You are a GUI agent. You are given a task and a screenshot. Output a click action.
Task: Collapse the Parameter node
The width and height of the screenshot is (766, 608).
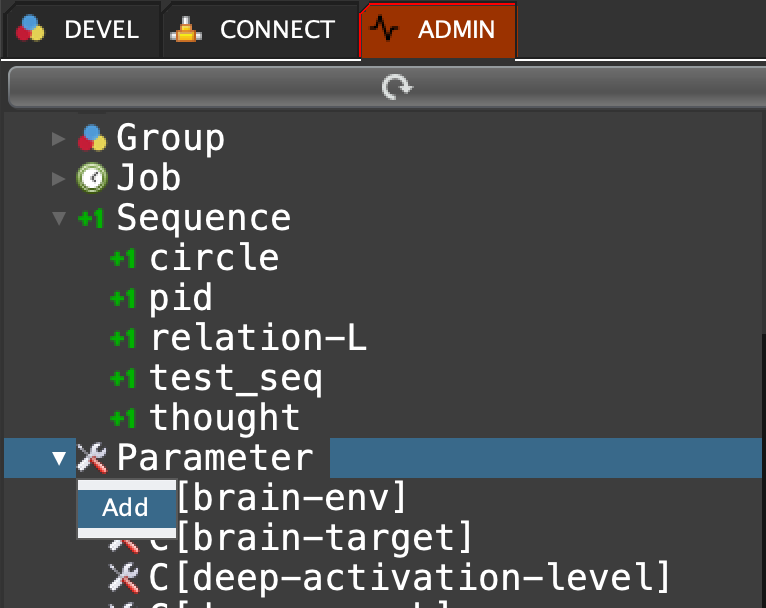point(59,458)
